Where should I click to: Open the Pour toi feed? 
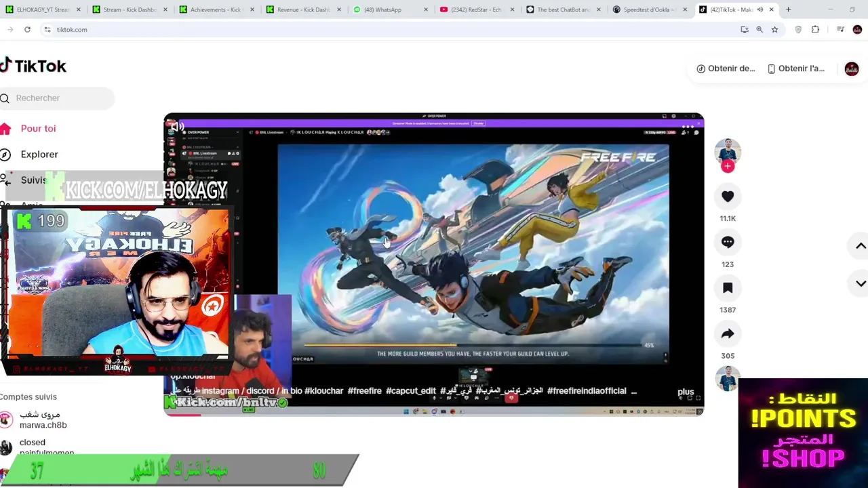coord(38,129)
